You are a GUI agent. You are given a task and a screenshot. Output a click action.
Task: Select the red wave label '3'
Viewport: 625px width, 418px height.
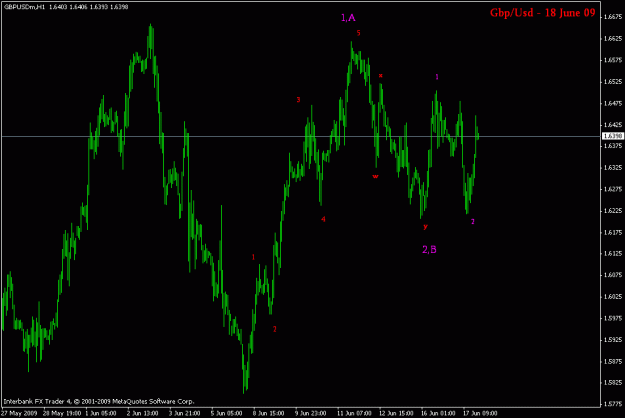tap(298, 100)
